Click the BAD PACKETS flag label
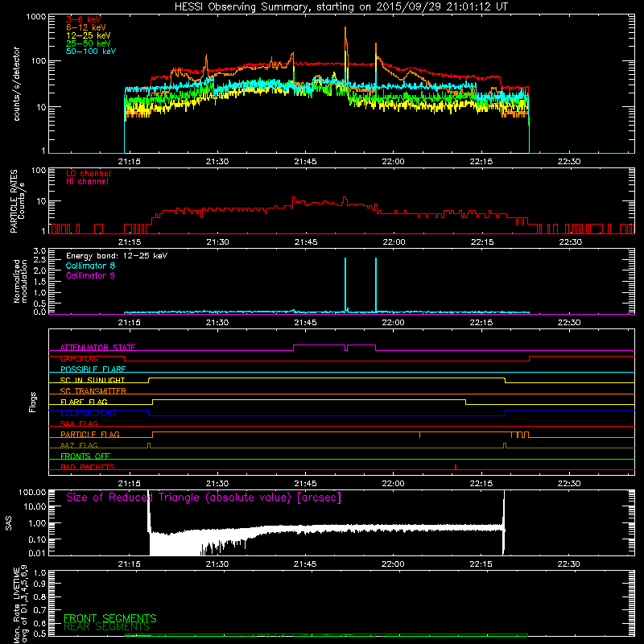Screen dimensions: 644x644 tap(88, 467)
